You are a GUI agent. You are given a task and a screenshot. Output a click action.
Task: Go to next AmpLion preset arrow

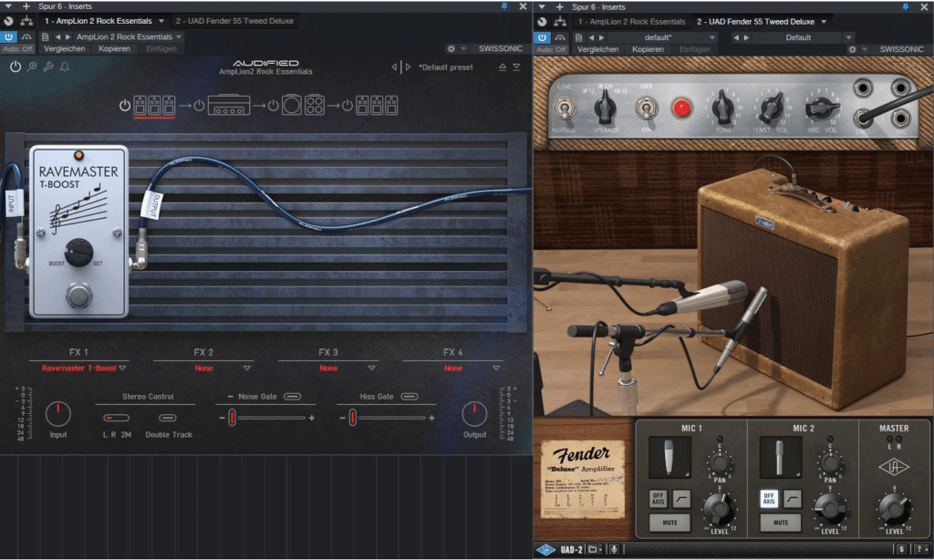[408, 67]
